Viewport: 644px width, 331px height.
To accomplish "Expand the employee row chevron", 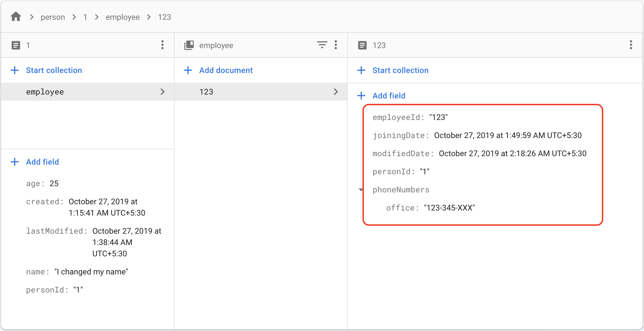I will pyautogui.click(x=162, y=92).
